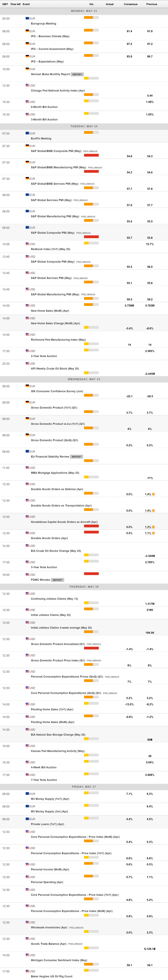Screen dimensions: 168x980
Task: Click the Previous column header
Action: click(151, 4)
